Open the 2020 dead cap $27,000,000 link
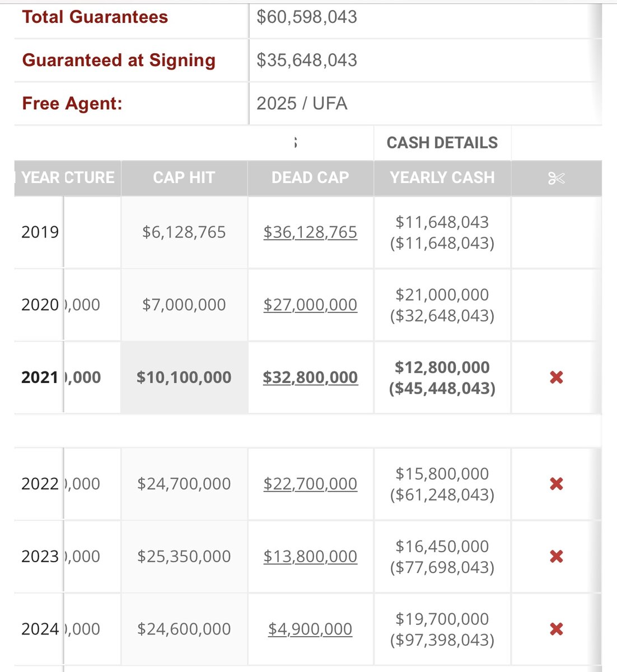The height and width of the screenshot is (672, 617). coord(310,305)
